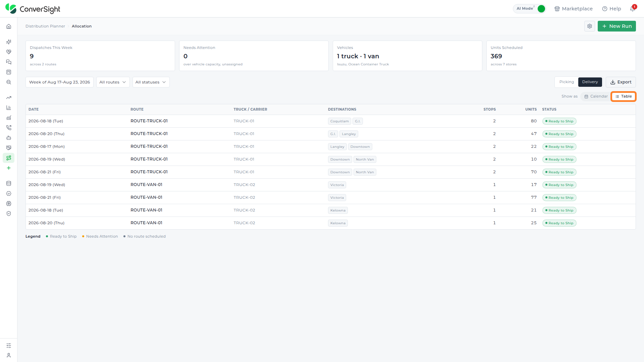Open the database sidebar icon
This screenshot has height=362, width=644.
(9, 183)
